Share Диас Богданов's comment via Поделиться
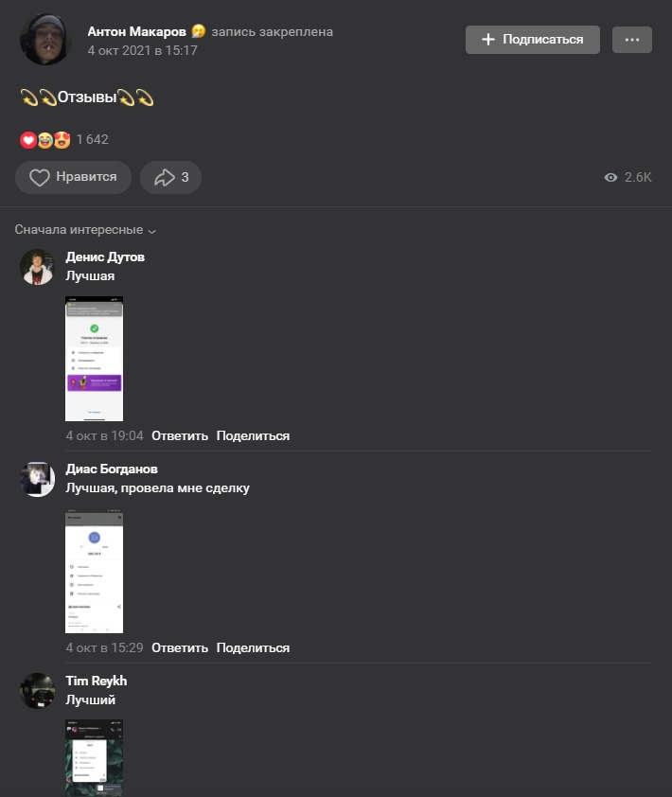Viewport: 672px width, 797px height. 253,648
